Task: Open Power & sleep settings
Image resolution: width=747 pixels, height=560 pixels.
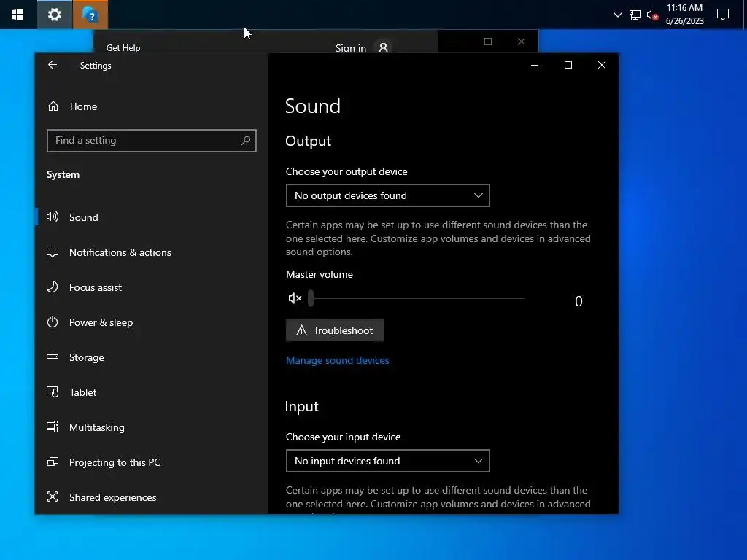Action: point(101,322)
